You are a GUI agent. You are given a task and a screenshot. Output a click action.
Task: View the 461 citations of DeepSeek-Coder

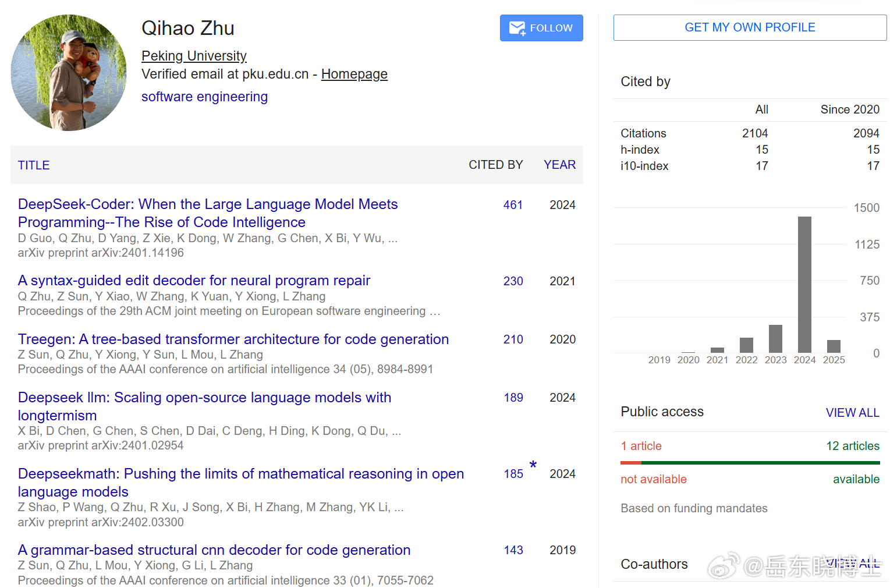tap(513, 205)
